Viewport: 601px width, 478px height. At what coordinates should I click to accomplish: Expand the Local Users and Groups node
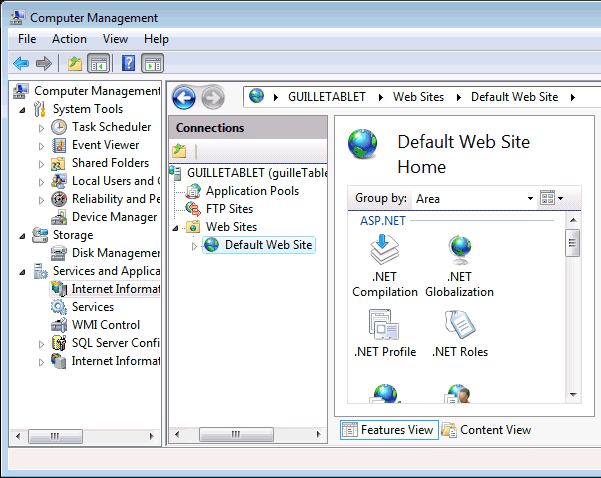41,182
